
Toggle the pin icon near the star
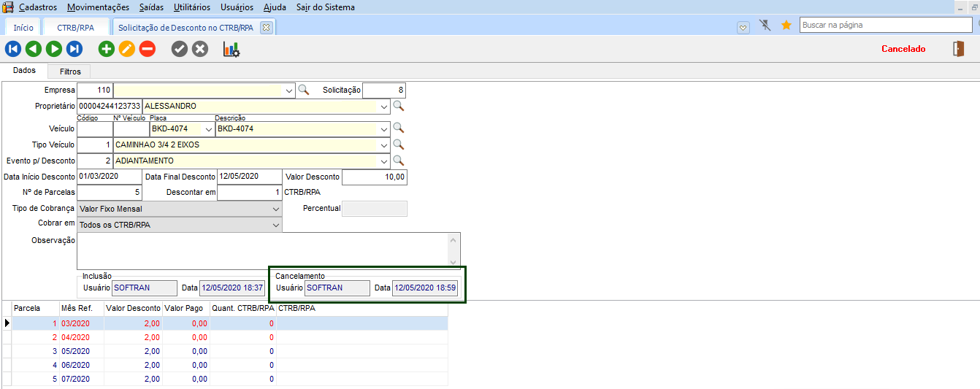(765, 26)
